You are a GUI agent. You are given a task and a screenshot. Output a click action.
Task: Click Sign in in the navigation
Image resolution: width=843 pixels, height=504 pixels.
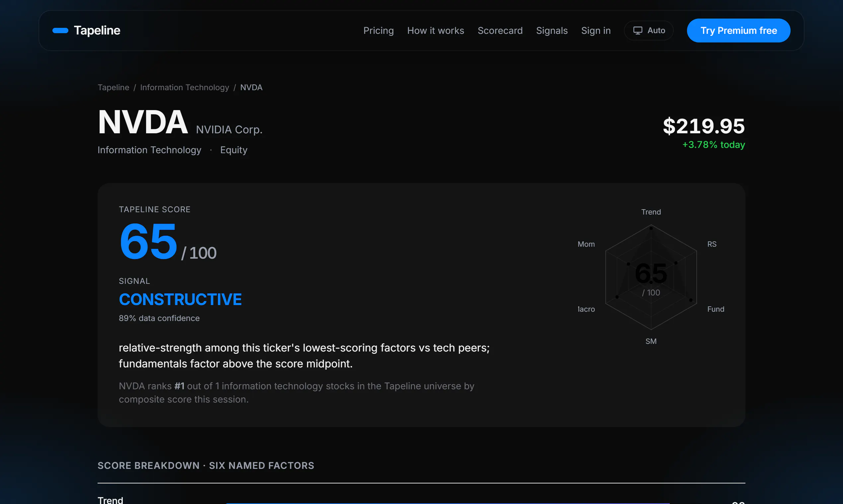coord(595,31)
